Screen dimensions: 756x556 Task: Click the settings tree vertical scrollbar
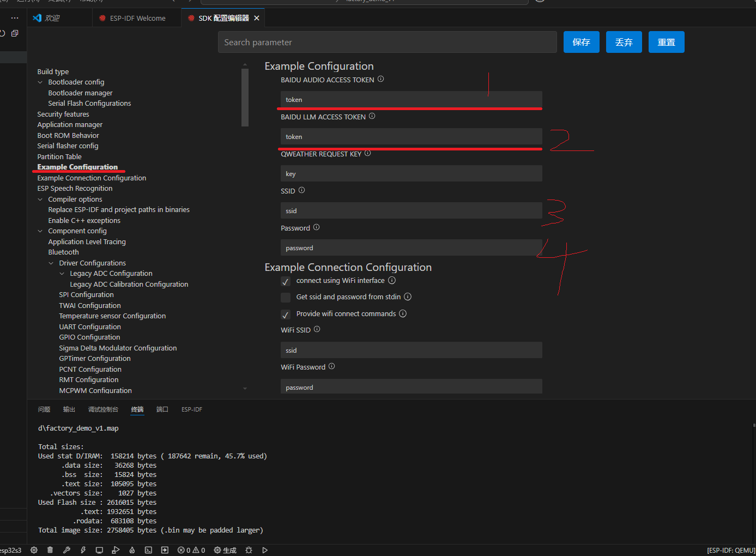(245, 97)
